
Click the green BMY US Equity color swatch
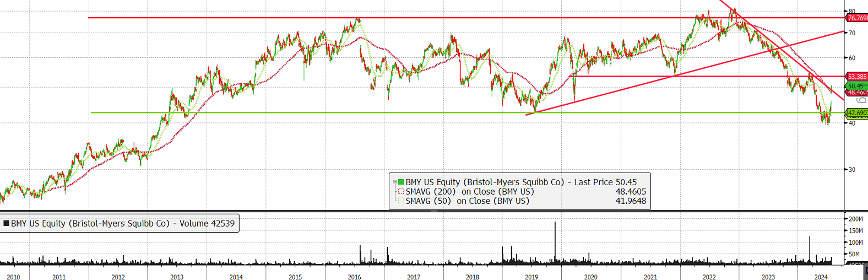click(x=401, y=182)
